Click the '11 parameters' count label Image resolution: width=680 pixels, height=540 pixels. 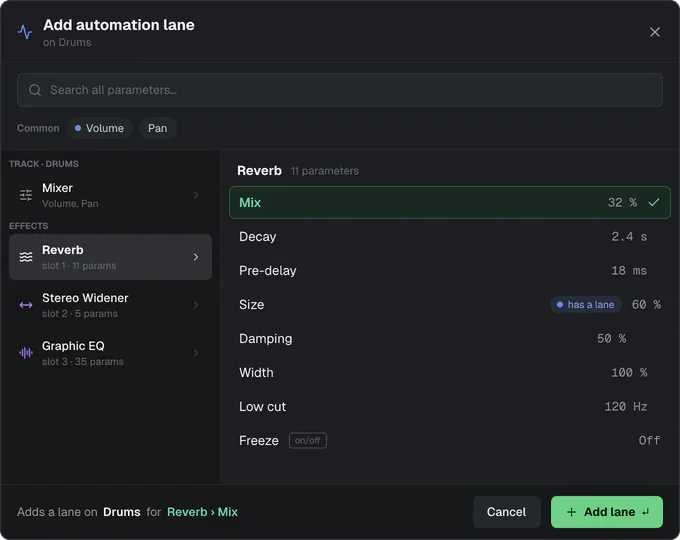tap(325, 171)
